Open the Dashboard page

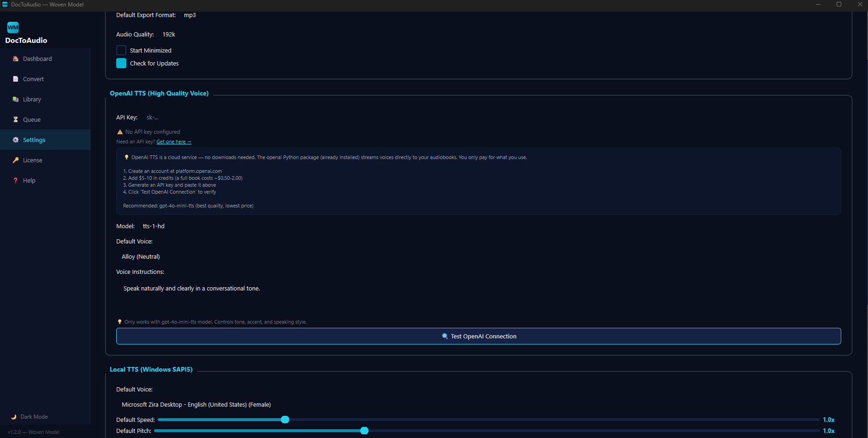click(45, 59)
